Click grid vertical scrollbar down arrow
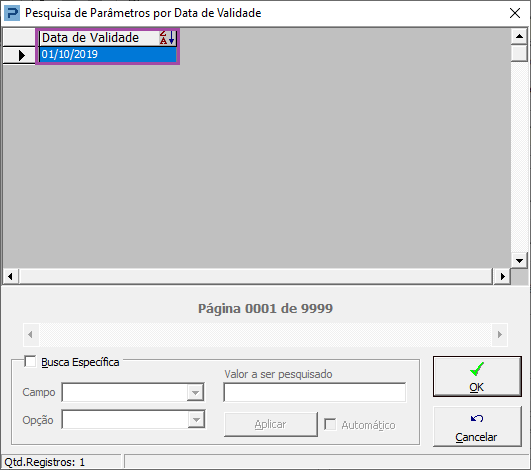The image size is (532, 471). click(519, 261)
